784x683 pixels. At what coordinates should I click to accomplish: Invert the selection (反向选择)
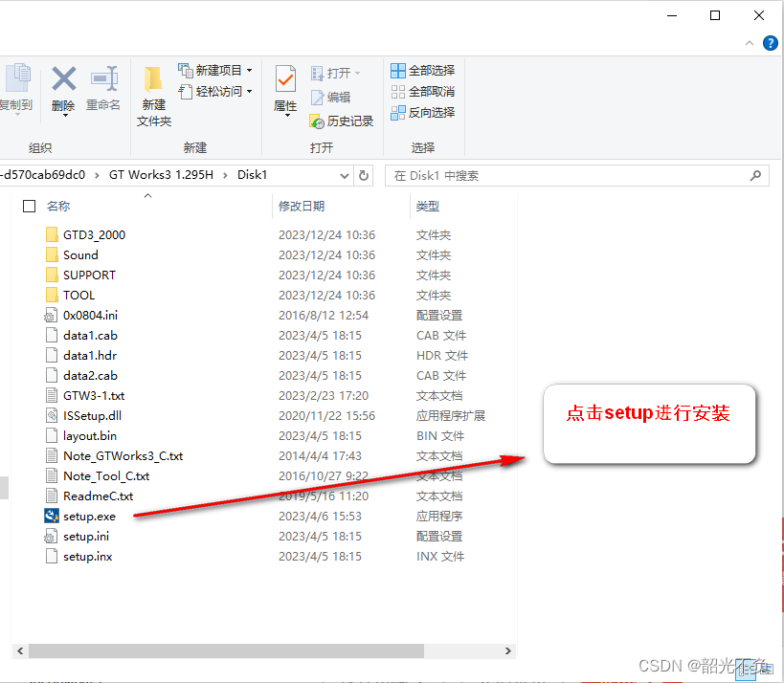[422, 113]
